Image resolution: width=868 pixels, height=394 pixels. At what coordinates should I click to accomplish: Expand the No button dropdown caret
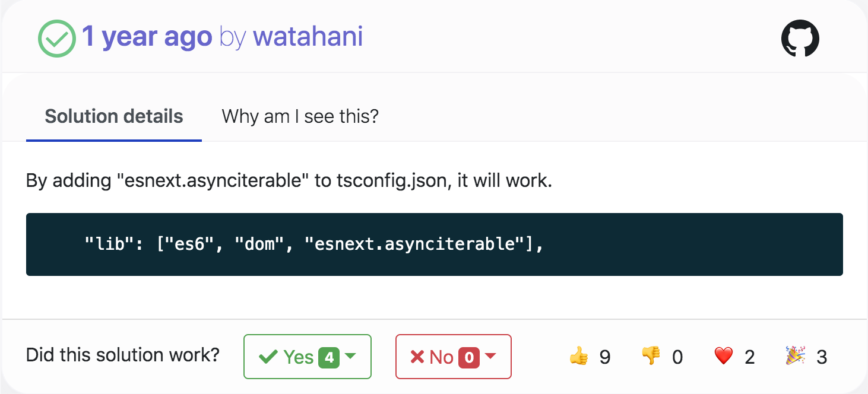point(490,357)
